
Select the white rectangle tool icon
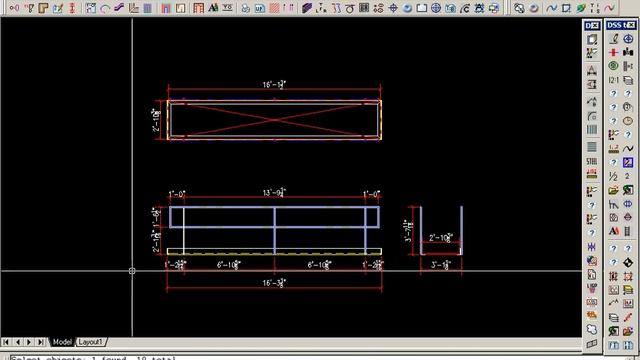coord(422,8)
